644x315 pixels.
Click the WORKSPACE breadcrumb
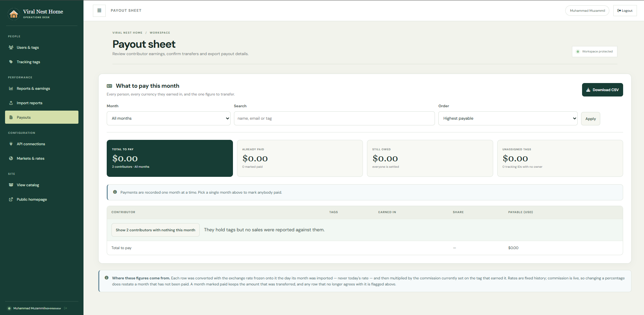[160, 33]
